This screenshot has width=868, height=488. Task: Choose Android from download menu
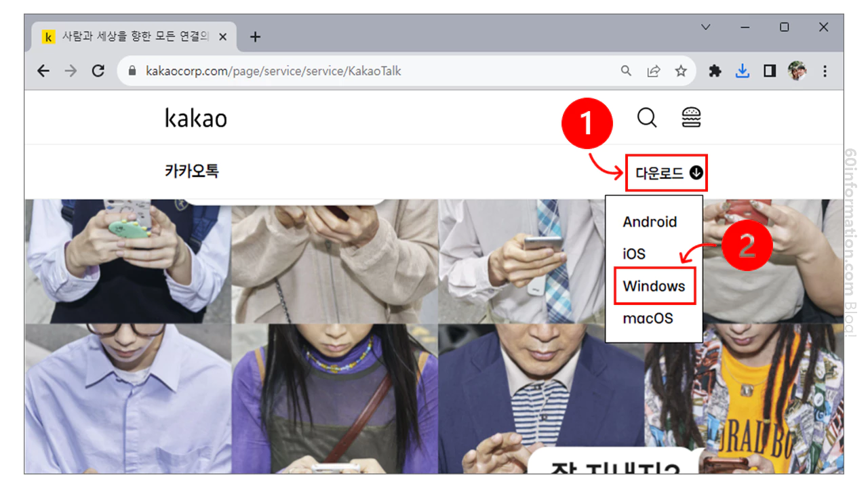(x=650, y=222)
